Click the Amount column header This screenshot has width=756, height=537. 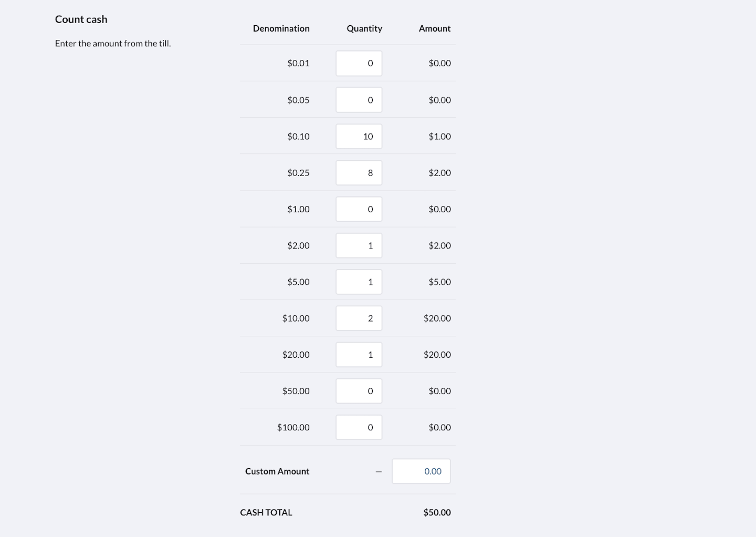coord(434,28)
